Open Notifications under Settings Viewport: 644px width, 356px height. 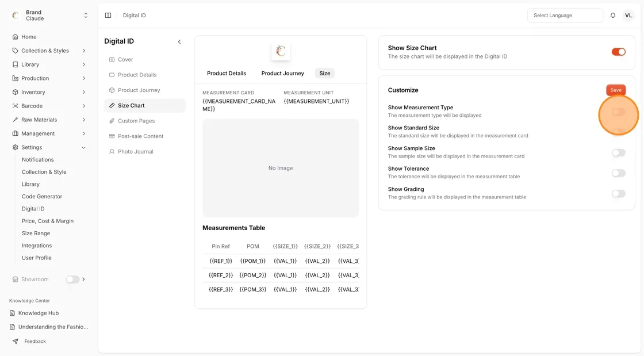click(38, 159)
